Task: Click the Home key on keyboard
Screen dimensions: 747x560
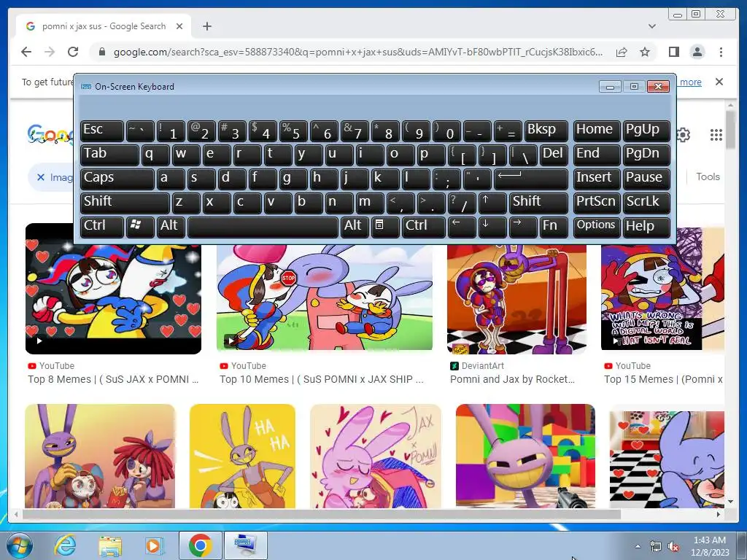Action: 597,131
